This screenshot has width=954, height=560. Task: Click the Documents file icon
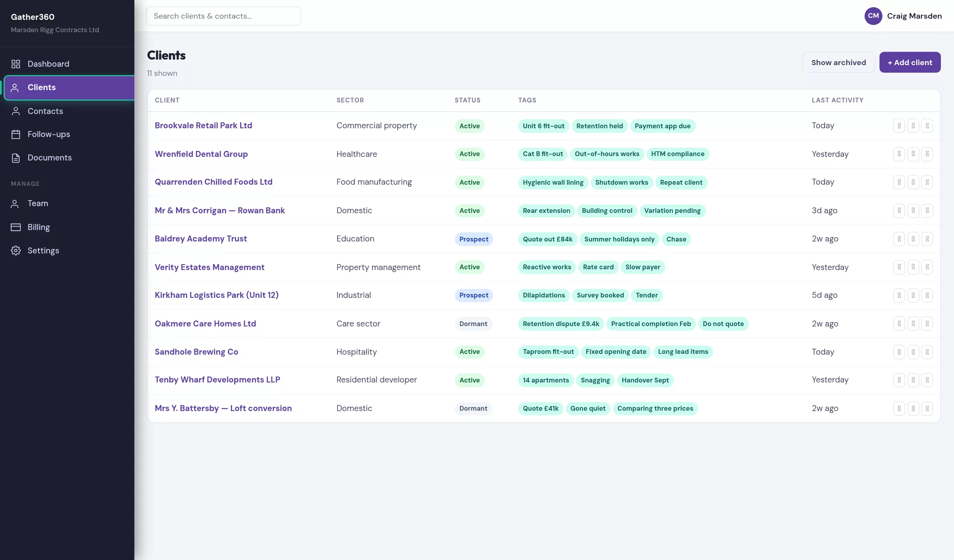[16, 158]
